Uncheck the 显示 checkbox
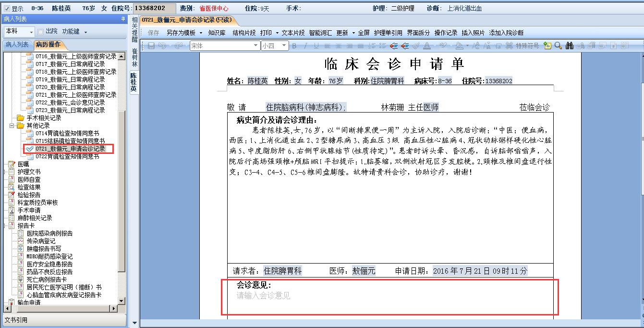The width and height of the screenshot is (644, 328). 7,8
